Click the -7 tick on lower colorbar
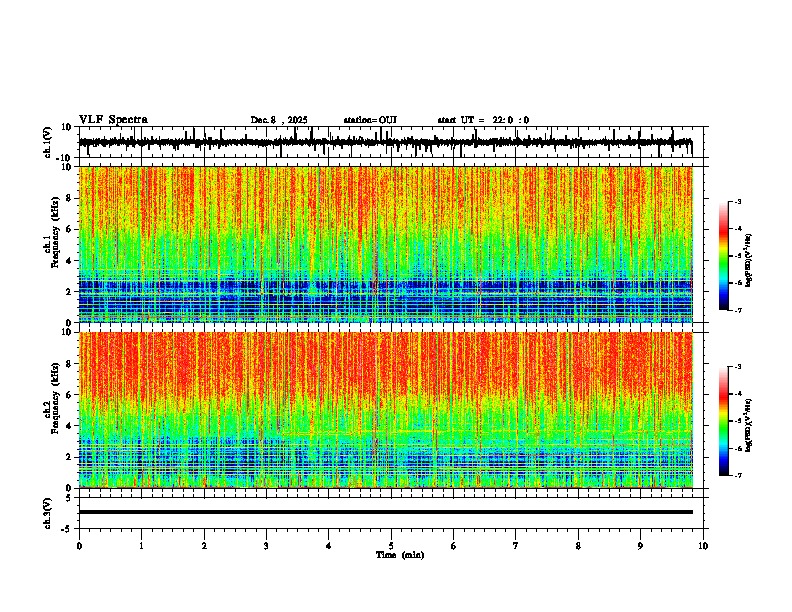This screenshot has width=792, height=612. click(738, 475)
